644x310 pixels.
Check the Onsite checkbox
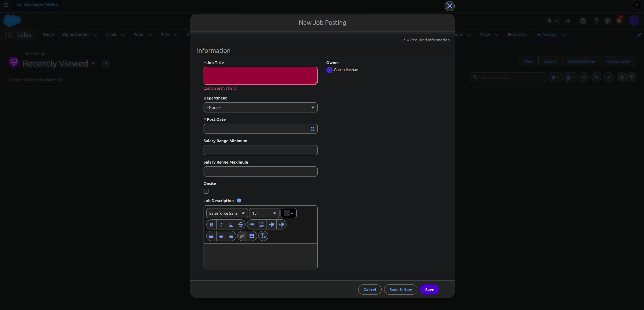coord(206,191)
